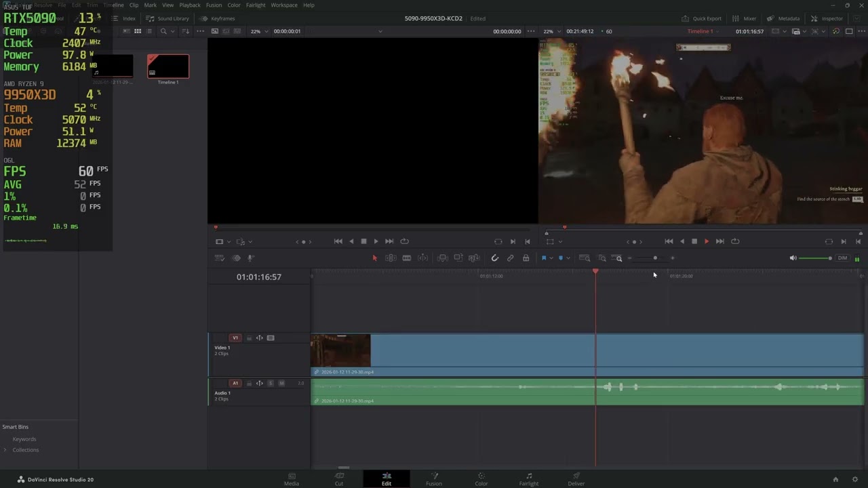Image resolution: width=868 pixels, height=488 pixels.
Task: Click the video clip 2026-01-12 11-29-30.mp4
Action: point(587,354)
